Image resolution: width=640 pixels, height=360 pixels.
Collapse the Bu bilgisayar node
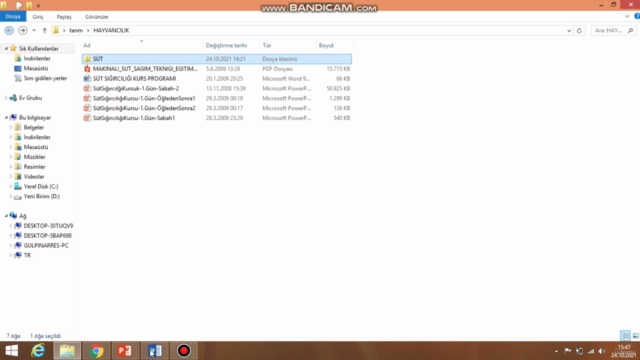pos(6,118)
